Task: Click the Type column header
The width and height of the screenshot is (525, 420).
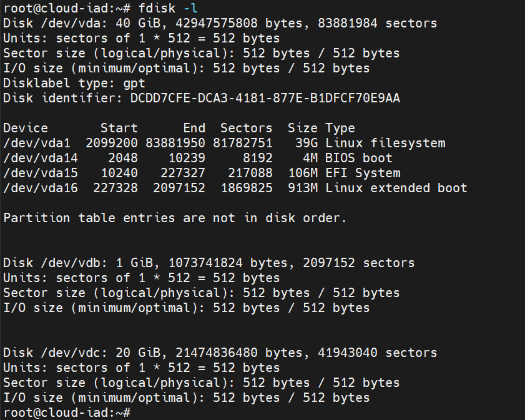Action: coord(340,128)
